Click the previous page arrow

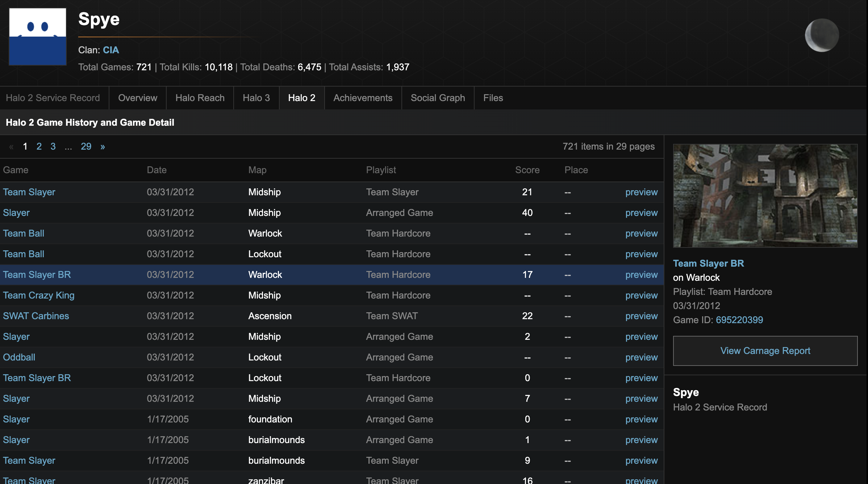[x=11, y=146]
